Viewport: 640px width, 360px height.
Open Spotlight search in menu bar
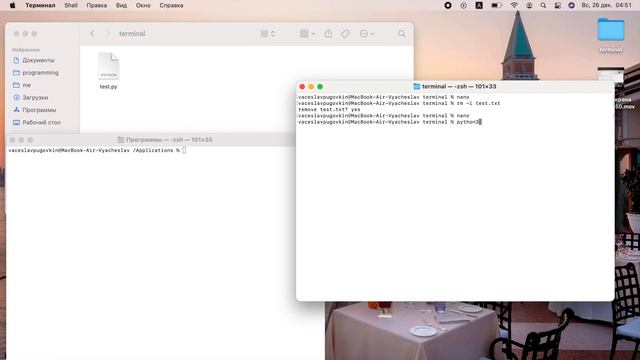tap(543, 5)
